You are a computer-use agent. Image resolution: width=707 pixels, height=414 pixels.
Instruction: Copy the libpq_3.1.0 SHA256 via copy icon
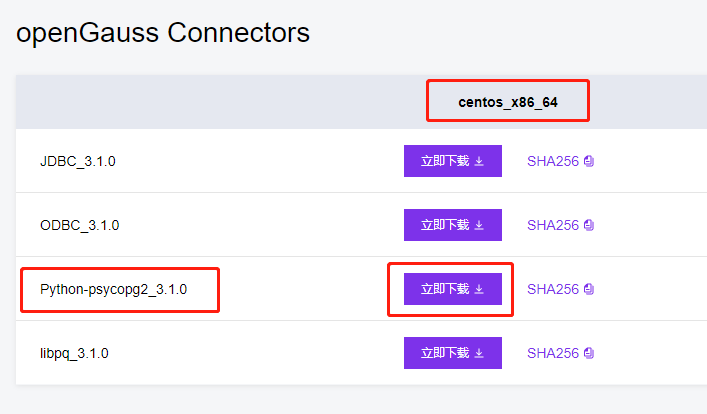589,353
